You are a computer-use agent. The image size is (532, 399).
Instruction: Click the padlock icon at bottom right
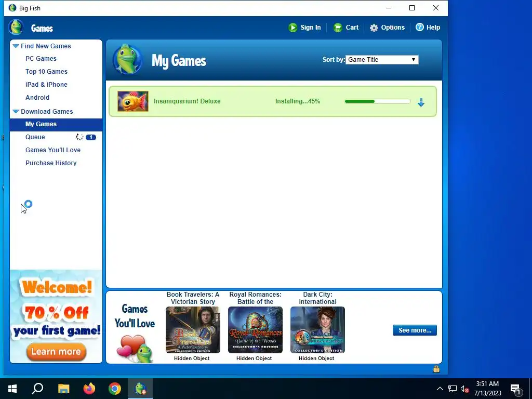click(x=436, y=369)
